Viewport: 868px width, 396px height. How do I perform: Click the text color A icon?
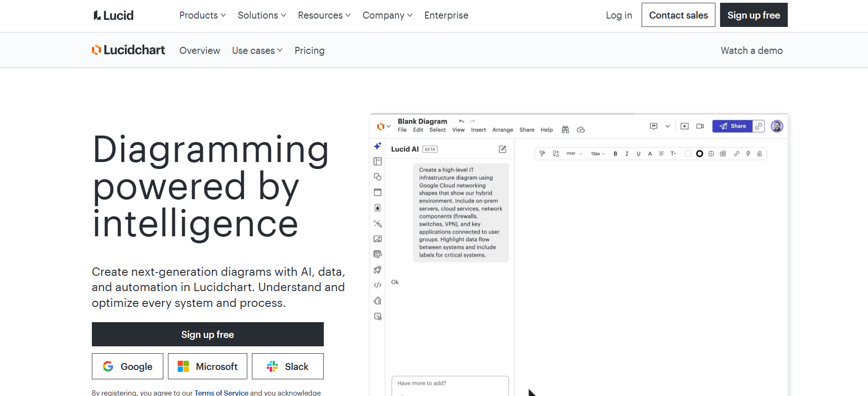tap(650, 154)
